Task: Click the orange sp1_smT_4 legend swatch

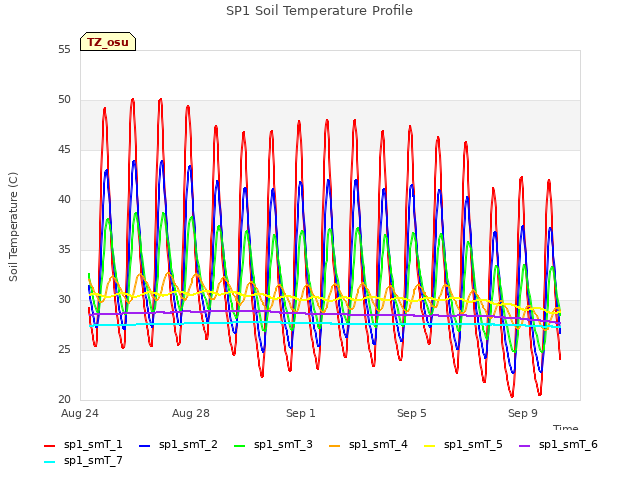Action: 335,446
